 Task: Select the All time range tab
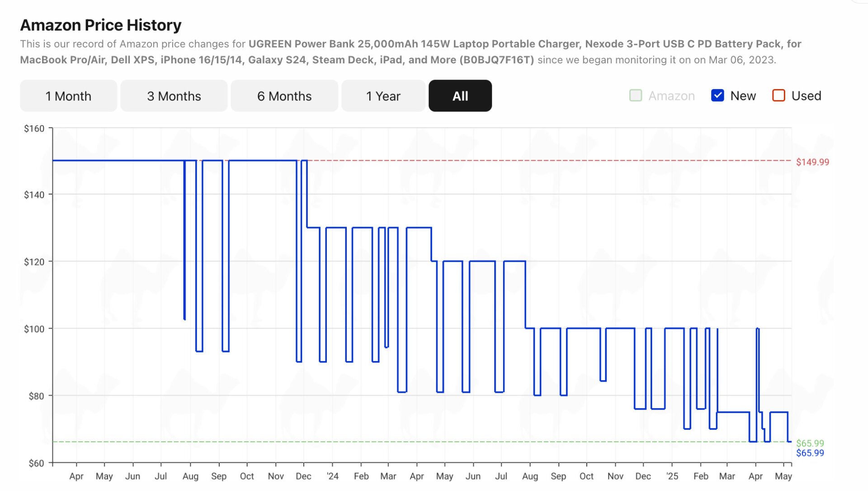(460, 96)
